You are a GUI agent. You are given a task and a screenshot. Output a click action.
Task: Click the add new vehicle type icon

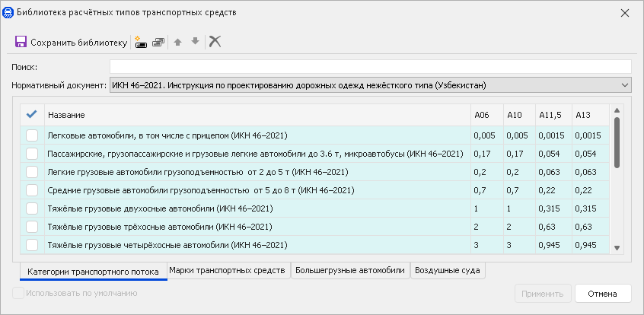[x=141, y=42]
